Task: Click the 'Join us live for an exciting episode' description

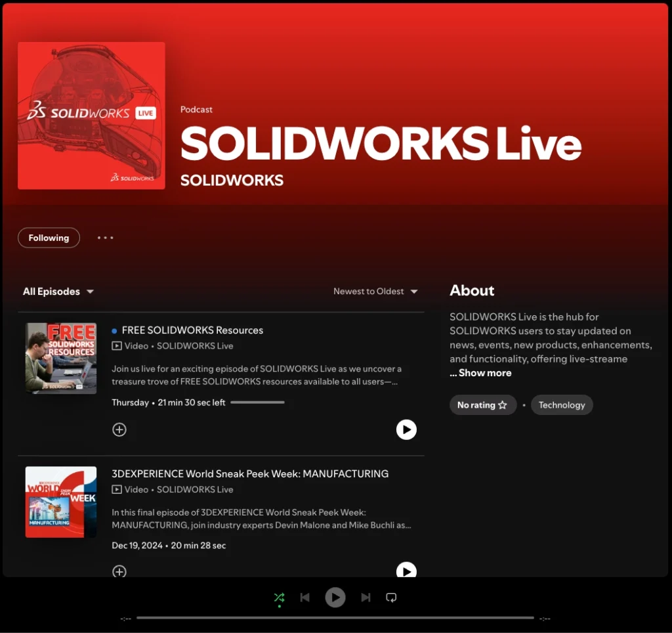Action: (257, 375)
